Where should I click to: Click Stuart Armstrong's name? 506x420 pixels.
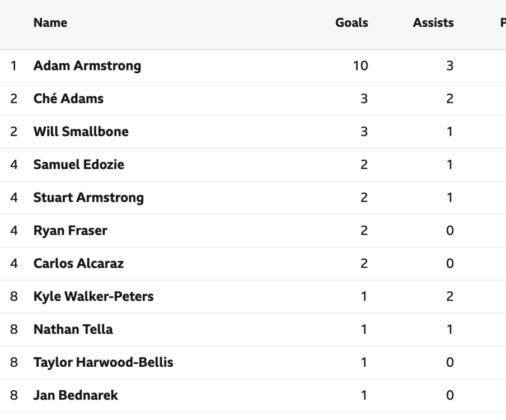point(88,198)
